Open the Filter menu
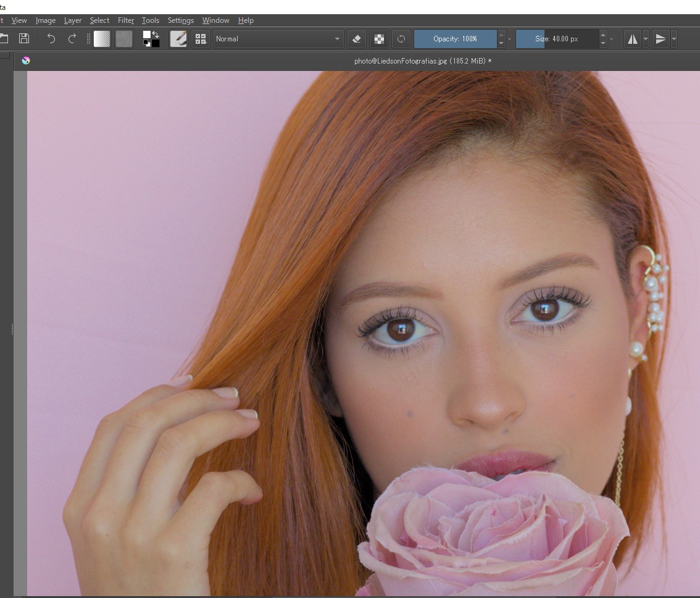Screen dimensions: 700x598 pyautogui.click(x=126, y=20)
